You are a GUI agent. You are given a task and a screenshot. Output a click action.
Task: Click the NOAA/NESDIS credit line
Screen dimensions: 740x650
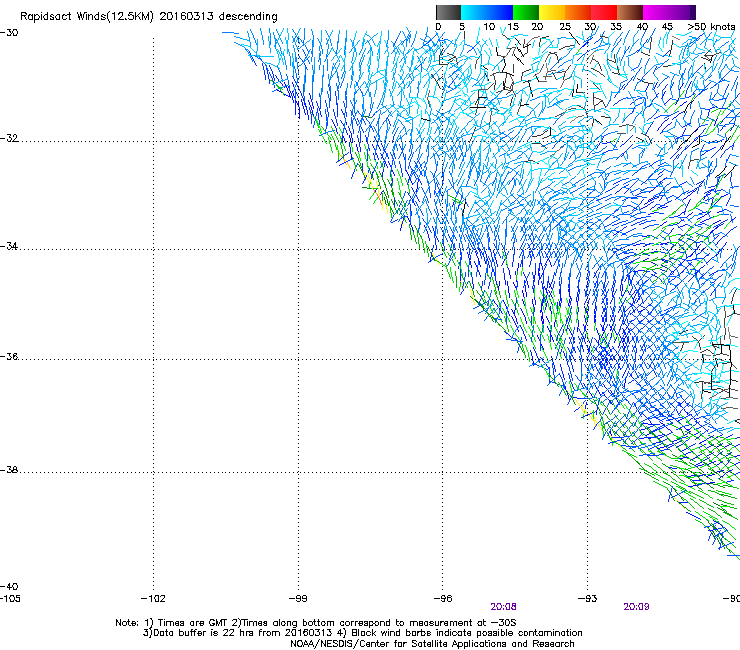(432, 644)
